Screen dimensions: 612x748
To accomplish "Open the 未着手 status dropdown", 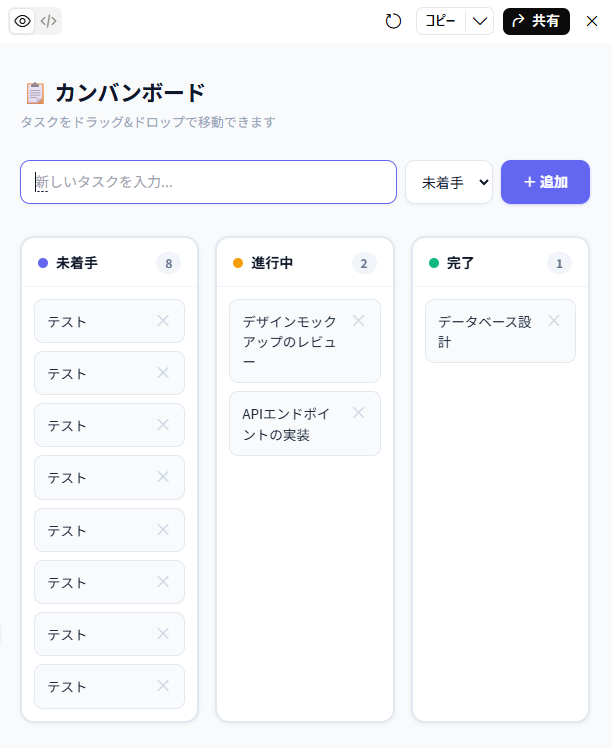I will 449,182.
